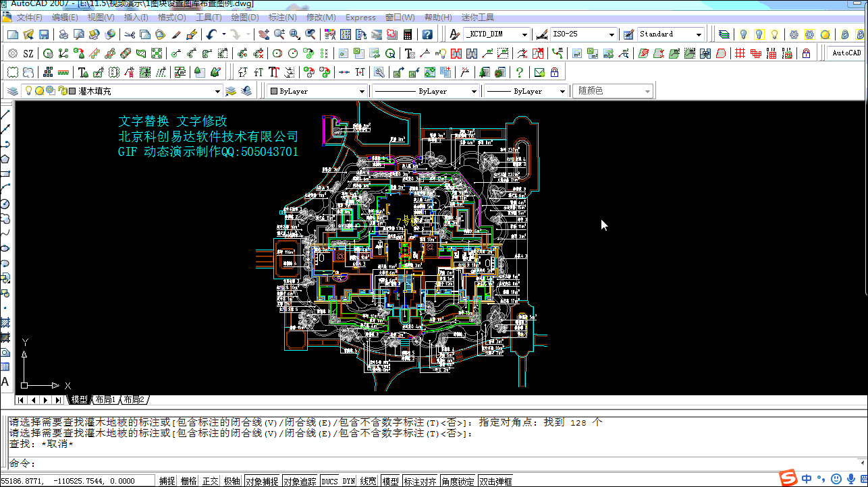Select the Line tool in draw toolbar
The width and height of the screenshot is (868, 487).
5,115
